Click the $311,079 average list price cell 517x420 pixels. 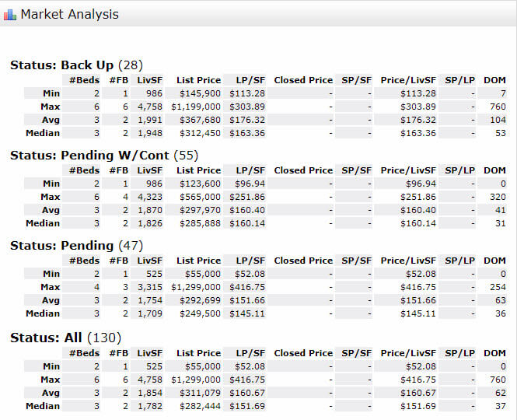[201, 393]
